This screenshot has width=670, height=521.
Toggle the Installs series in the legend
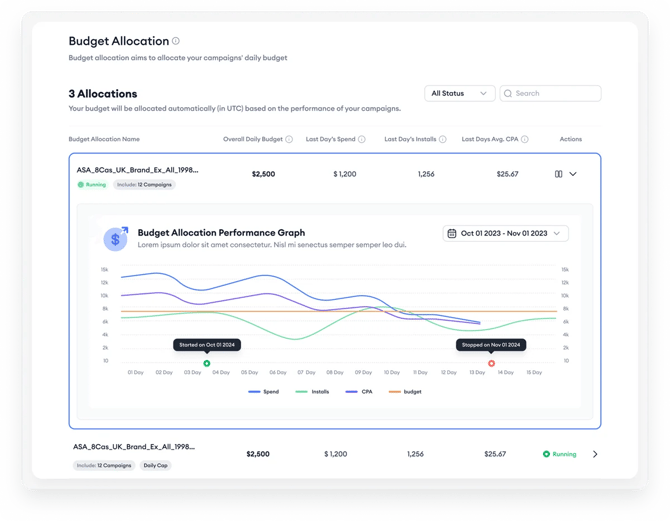tap(313, 392)
